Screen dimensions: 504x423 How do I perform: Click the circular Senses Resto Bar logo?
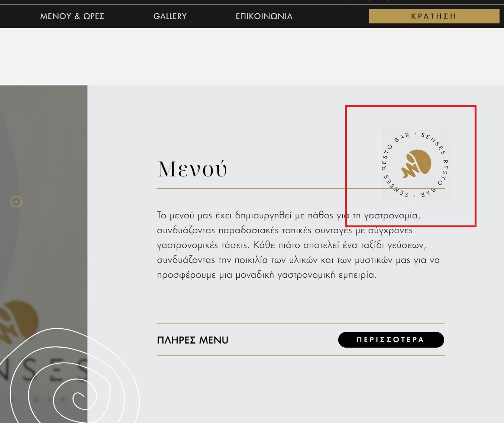tap(415, 165)
